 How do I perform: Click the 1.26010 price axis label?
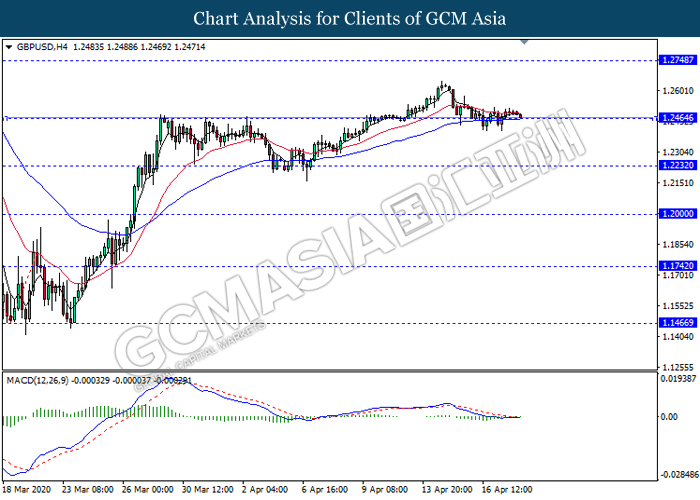678,91
